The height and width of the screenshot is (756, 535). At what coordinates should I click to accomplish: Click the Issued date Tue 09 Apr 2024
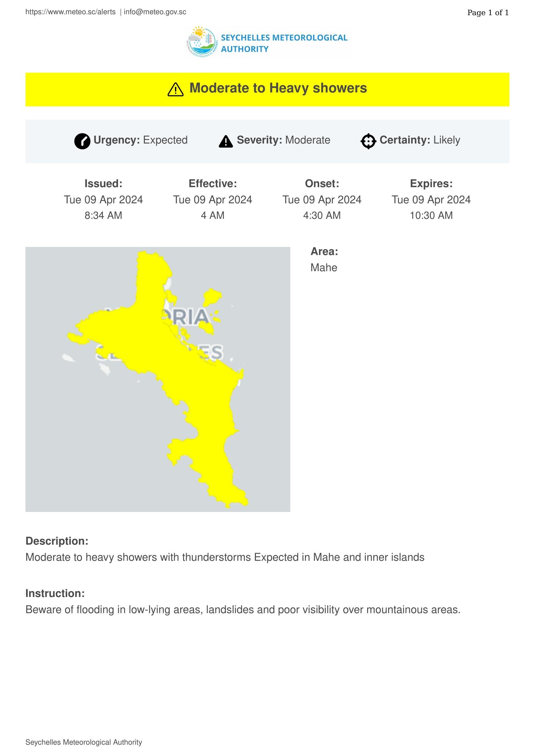104,199
